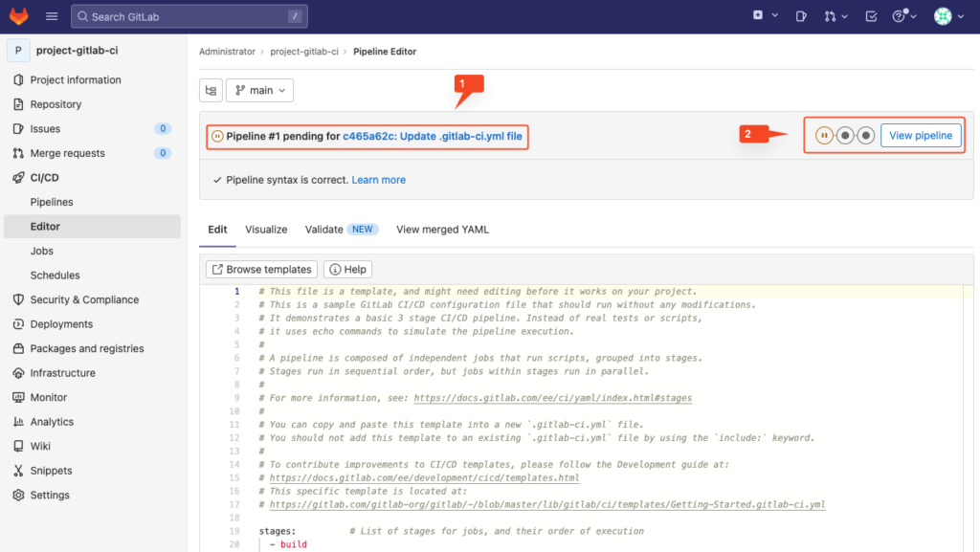The width and height of the screenshot is (980, 552).
Task: Open the hamburger main menu
Action: pyautogui.click(x=52, y=16)
